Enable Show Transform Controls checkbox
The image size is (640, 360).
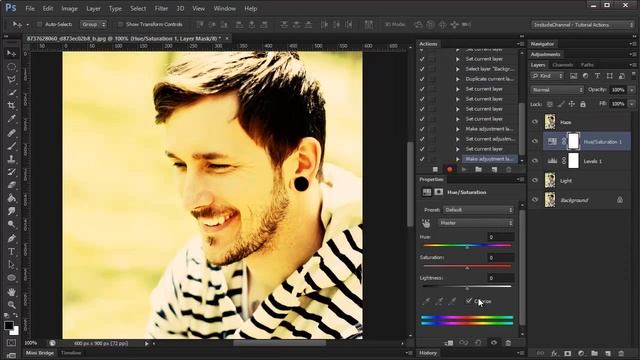coord(120,24)
